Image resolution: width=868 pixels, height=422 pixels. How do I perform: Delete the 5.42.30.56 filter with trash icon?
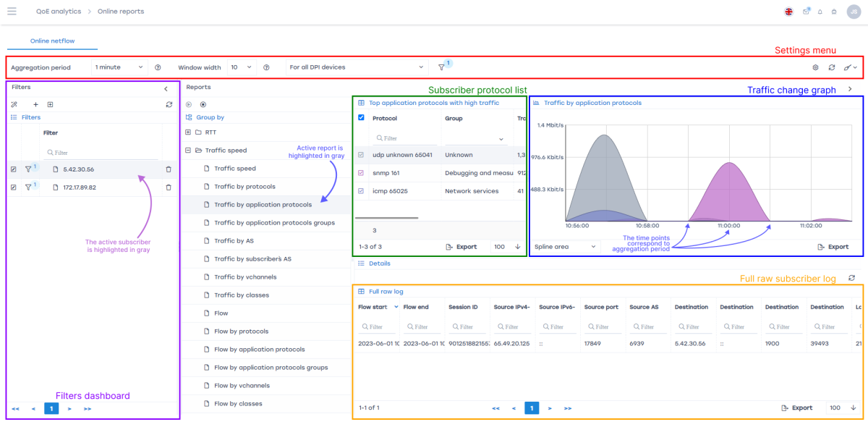point(169,169)
